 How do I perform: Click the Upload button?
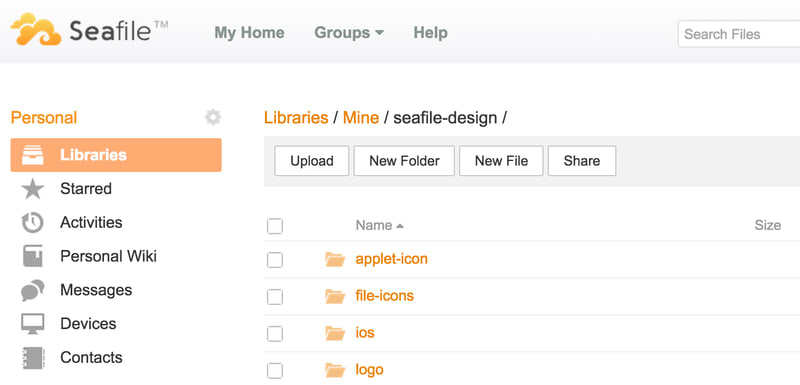click(x=312, y=161)
